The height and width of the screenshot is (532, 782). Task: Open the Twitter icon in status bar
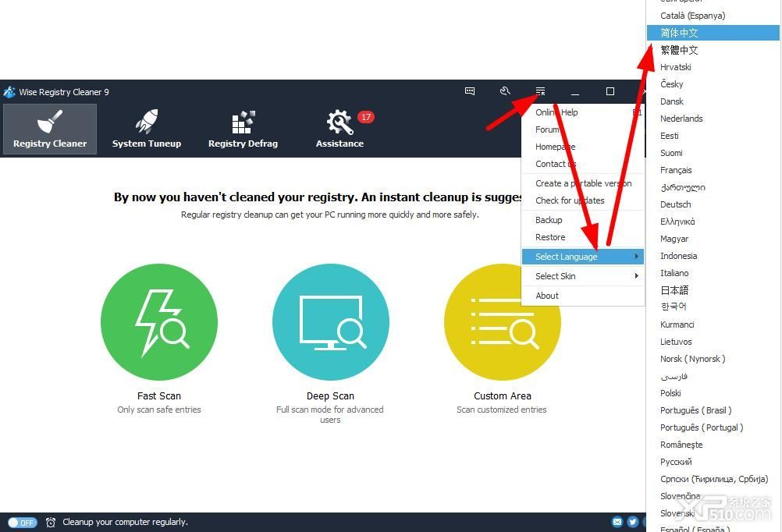pyautogui.click(x=632, y=522)
